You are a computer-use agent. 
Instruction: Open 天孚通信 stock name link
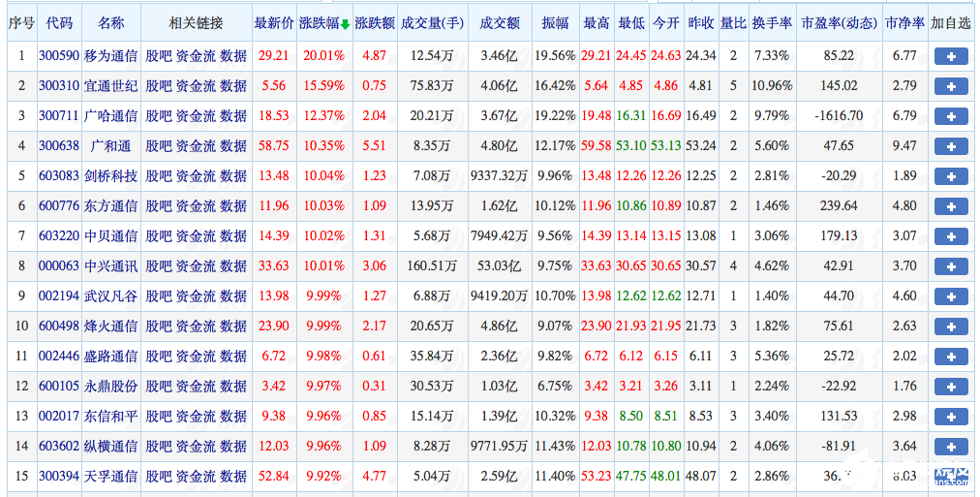point(110,477)
